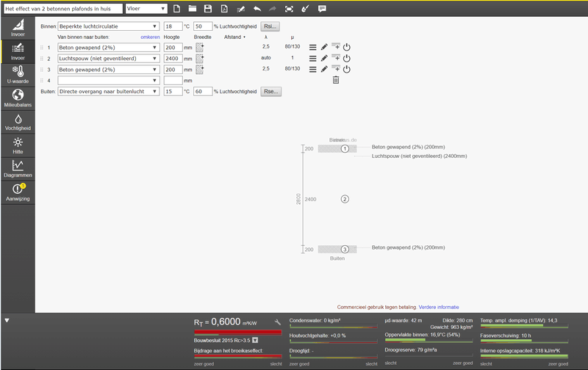The image size is (588, 370).
Task: Click the outdoor humidity field showing 60
Action: pos(203,91)
